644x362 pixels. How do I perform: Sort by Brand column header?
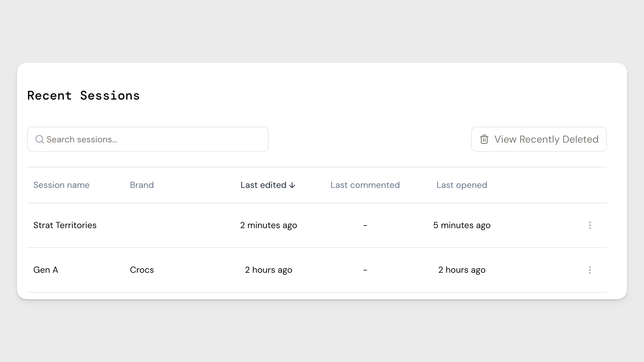point(142,185)
